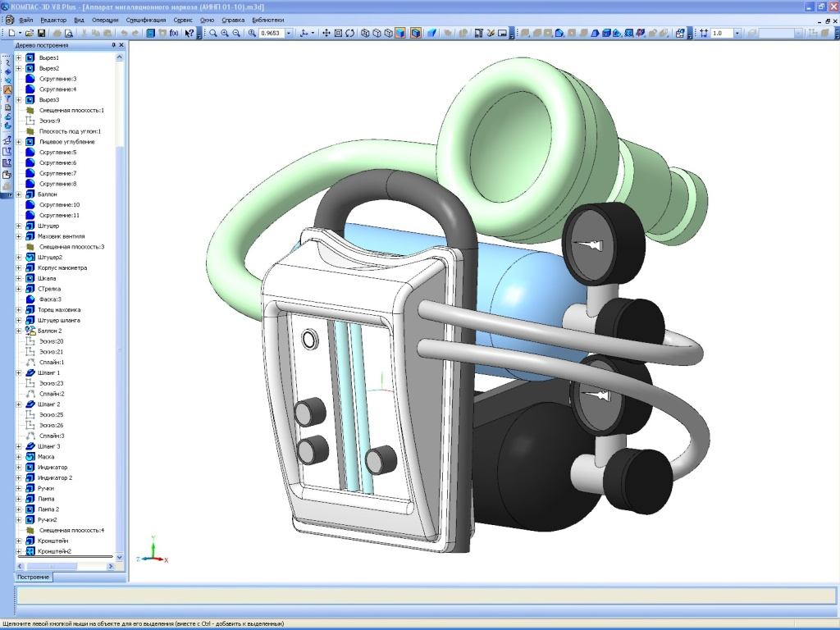Open the Библиотеки menu
840x630 pixels.
[x=268, y=19]
